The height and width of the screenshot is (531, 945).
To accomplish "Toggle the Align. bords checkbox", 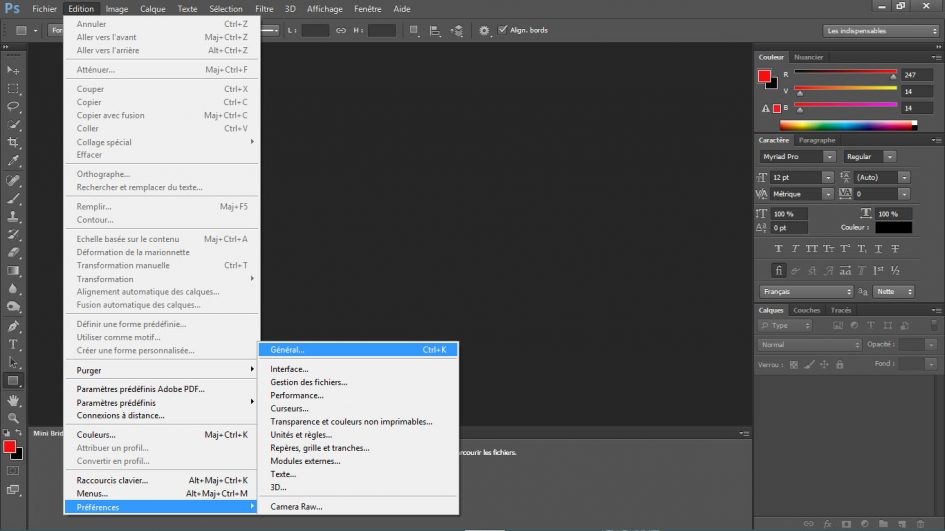I will (503, 30).
